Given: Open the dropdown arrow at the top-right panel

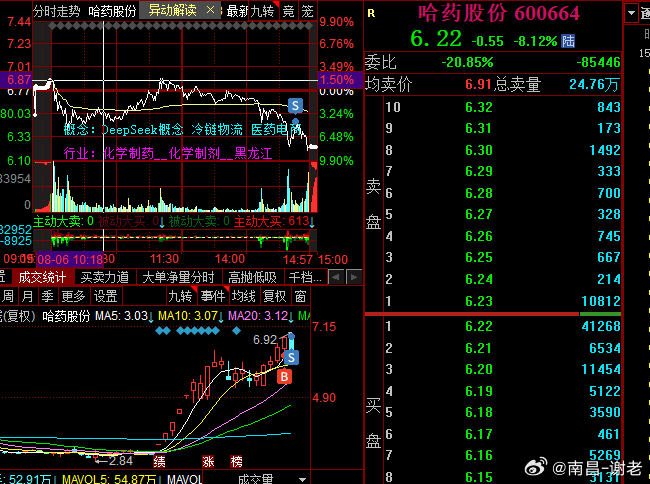Looking at the screenshot, I should pyautogui.click(x=631, y=13).
